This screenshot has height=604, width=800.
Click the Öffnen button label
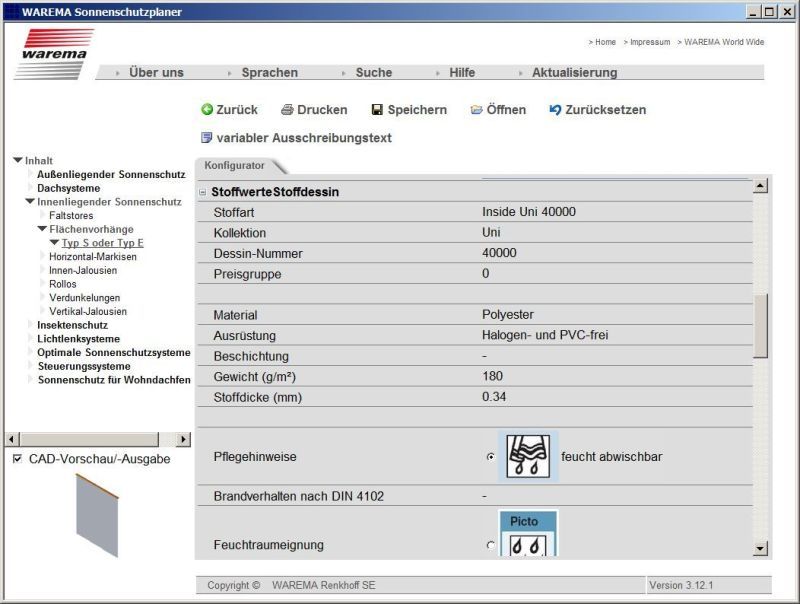[506, 110]
